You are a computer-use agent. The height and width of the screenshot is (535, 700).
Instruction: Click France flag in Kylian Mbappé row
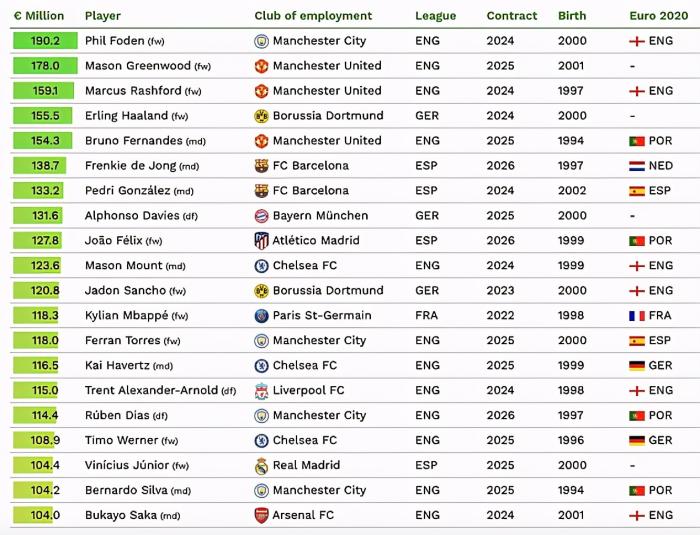636,316
